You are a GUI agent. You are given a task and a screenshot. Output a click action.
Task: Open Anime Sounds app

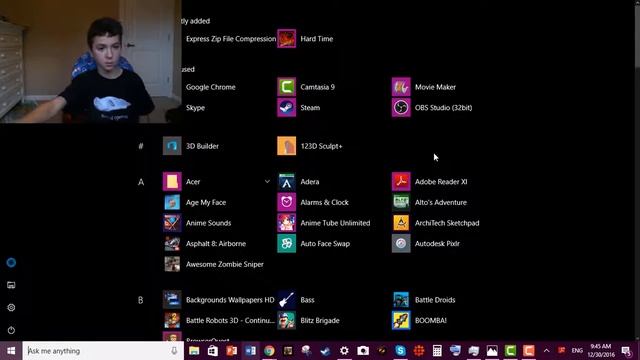click(197, 223)
